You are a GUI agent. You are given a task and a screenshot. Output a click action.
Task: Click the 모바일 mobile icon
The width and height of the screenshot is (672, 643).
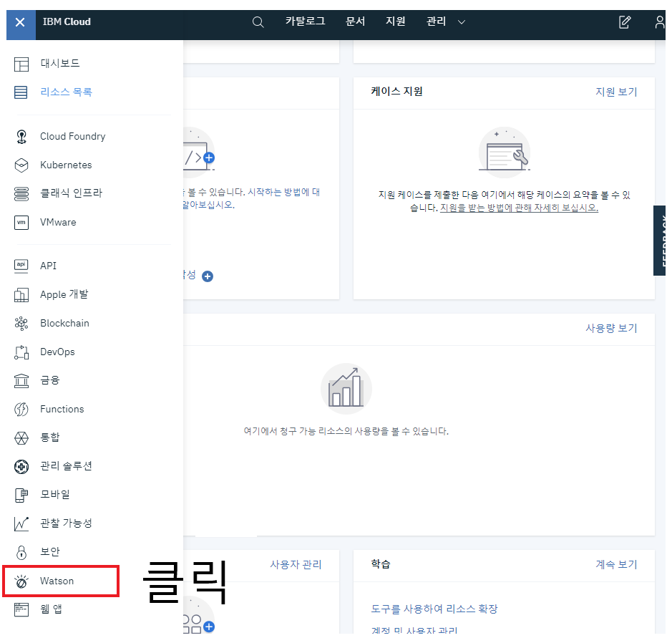coord(21,495)
